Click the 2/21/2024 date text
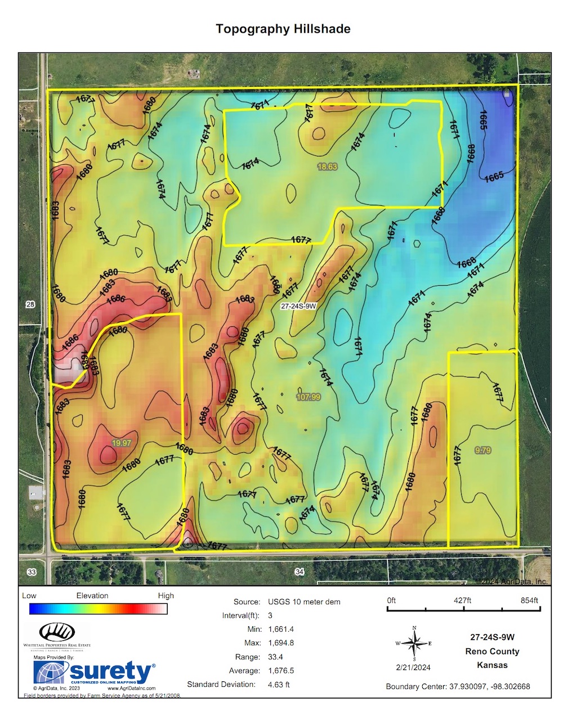 413,668
